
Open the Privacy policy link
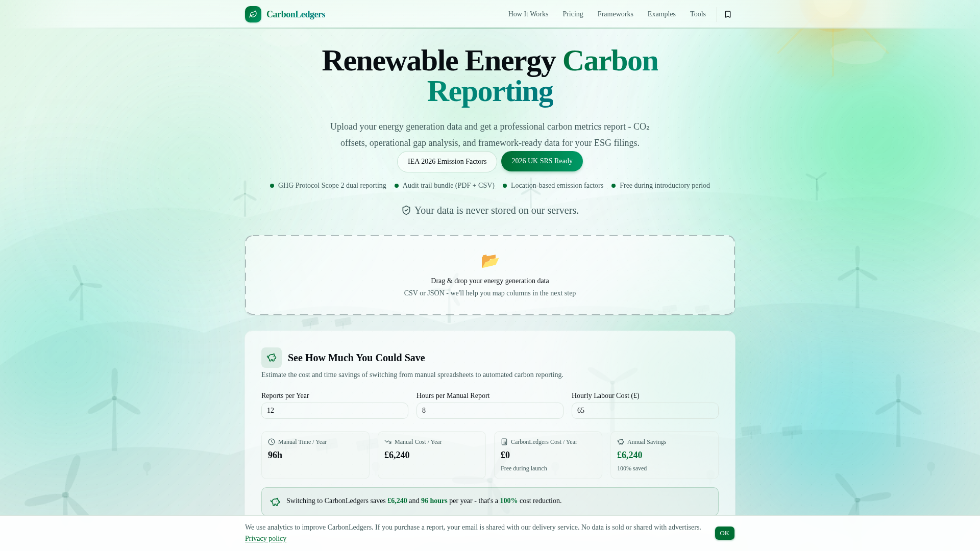pyautogui.click(x=265, y=538)
